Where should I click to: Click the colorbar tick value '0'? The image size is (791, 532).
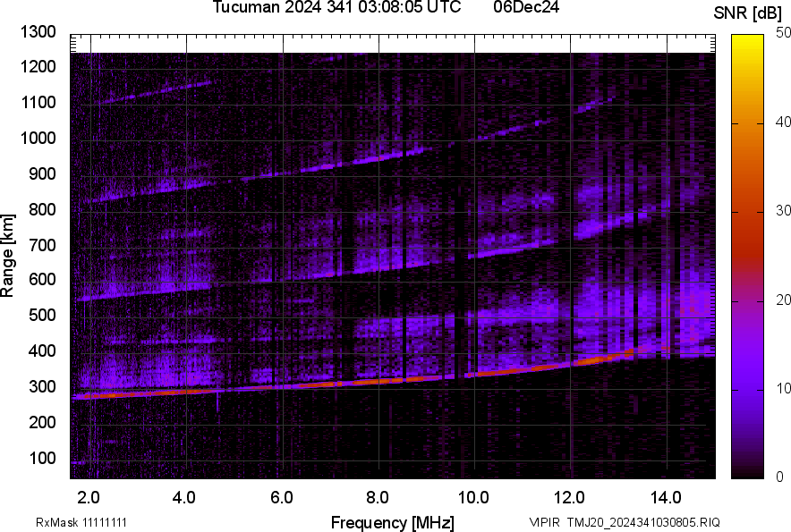780,477
